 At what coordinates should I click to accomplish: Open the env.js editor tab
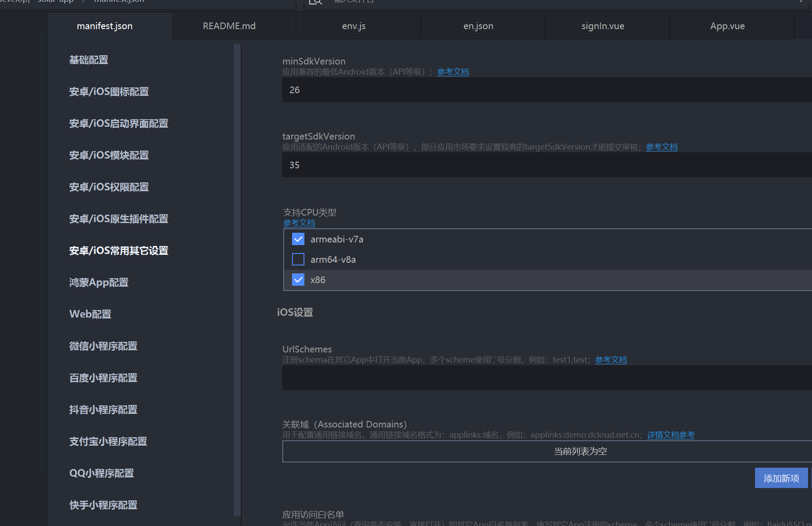pos(353,26)
